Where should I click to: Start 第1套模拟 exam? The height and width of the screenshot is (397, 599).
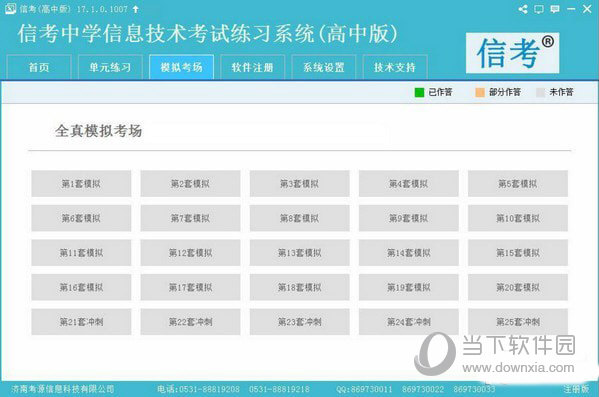point(81,184)
